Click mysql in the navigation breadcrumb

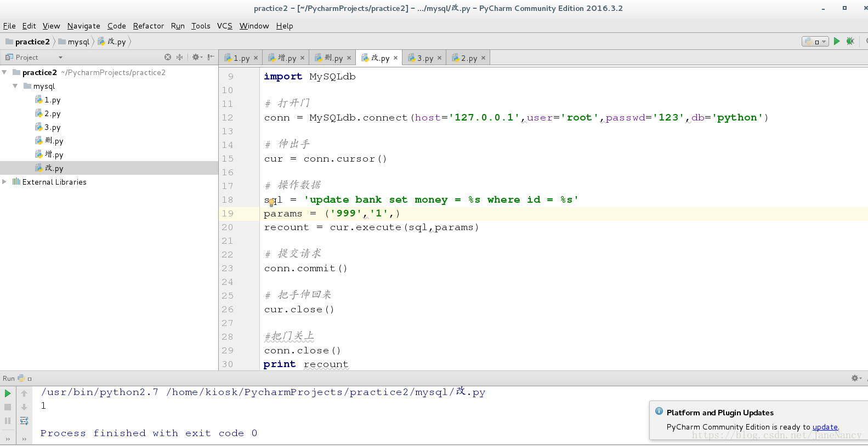pos(74,42)
